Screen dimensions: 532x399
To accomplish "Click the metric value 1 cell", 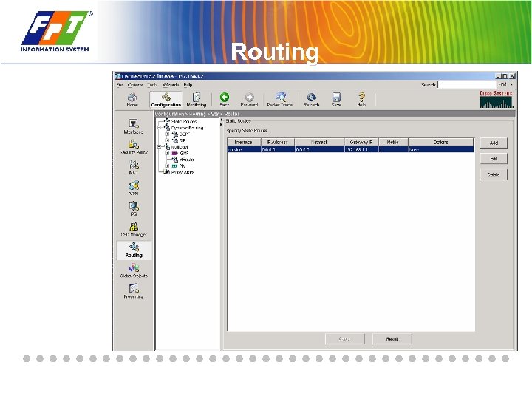I will 393,149.
